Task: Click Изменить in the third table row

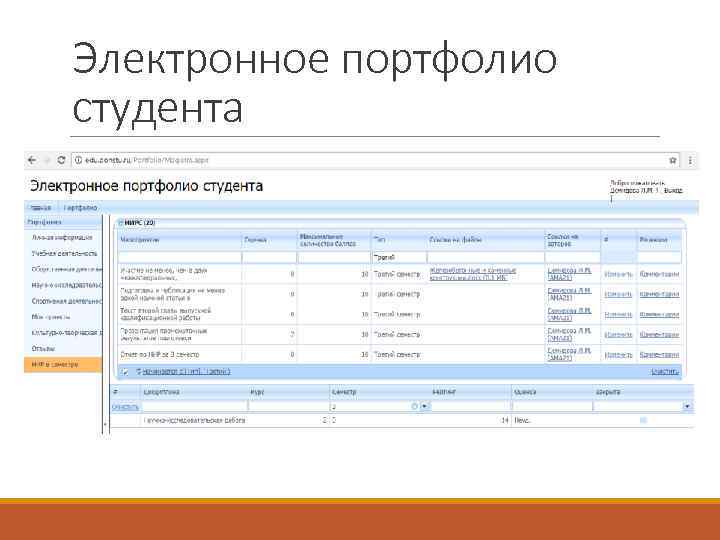Action: pyautogui.click(x=618, y=315)
